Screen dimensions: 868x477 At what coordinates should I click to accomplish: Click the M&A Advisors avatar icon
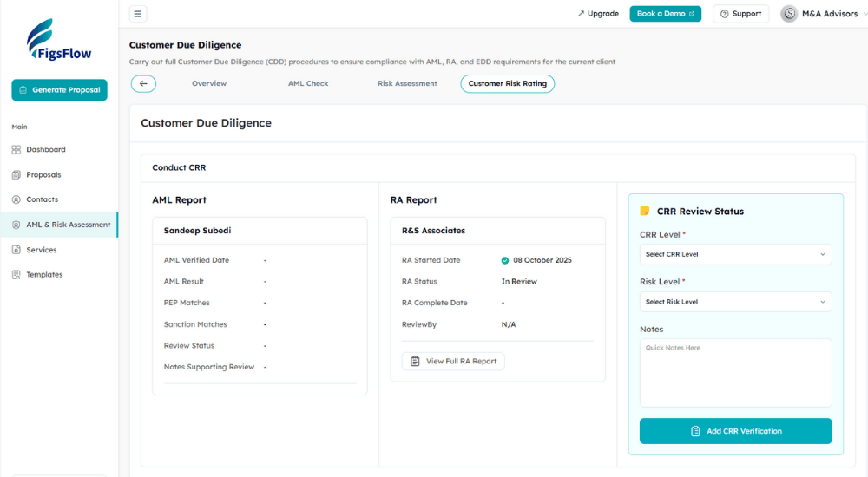coord(789,14)
